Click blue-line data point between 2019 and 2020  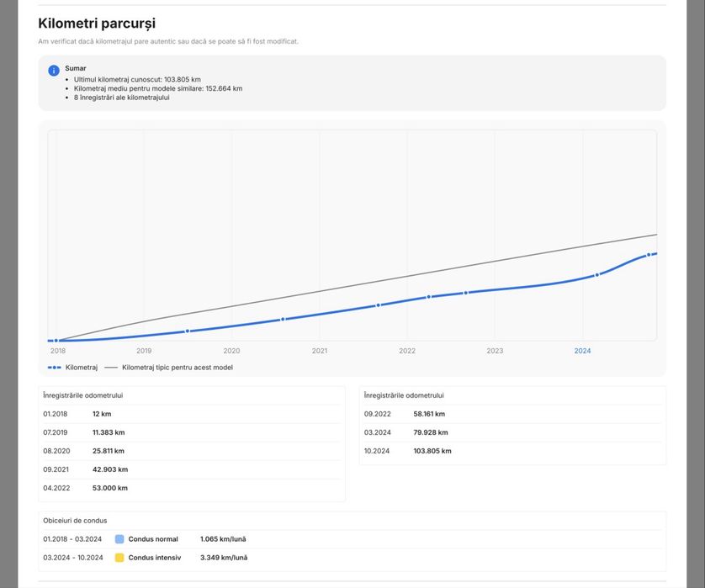point(188,331)
